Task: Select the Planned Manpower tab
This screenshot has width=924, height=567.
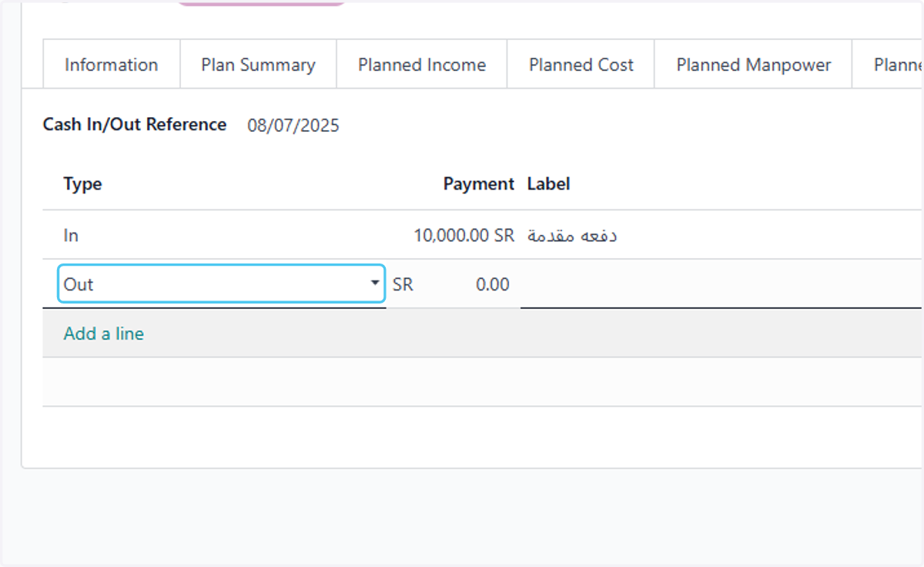Action: point(753,65)
